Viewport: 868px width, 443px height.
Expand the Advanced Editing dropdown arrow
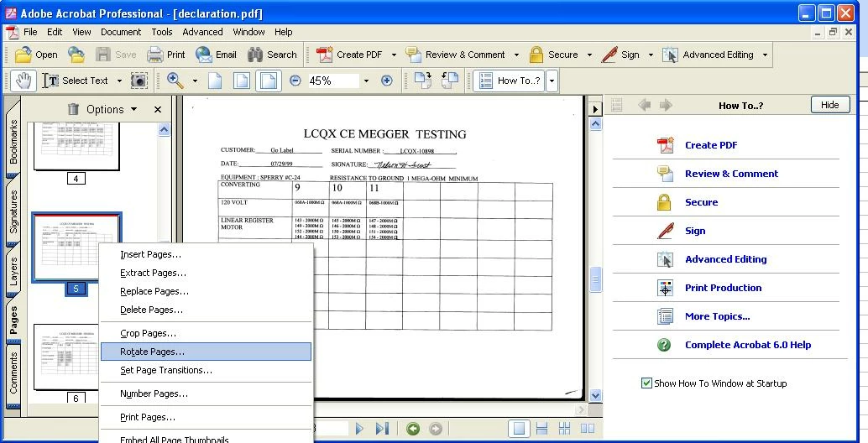click(765, 55)
